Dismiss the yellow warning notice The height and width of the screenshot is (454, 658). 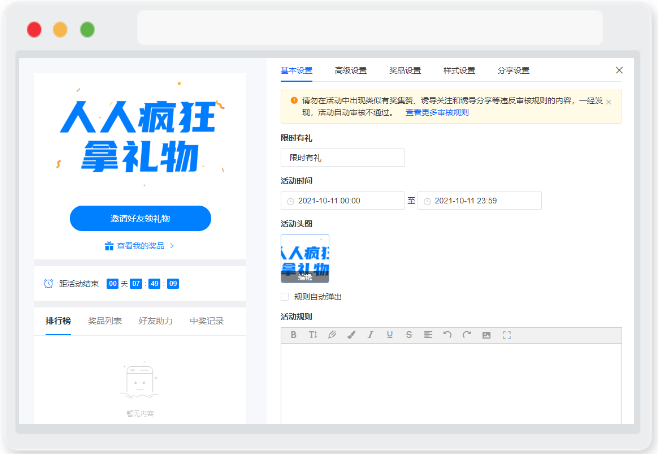pos(609,102)
